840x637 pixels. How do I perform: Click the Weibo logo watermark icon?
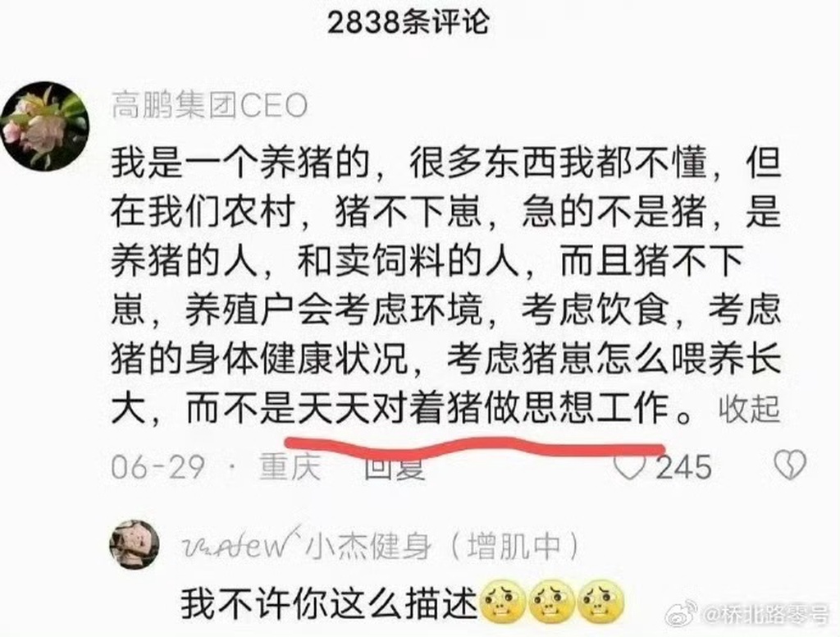tap(680, 613)
